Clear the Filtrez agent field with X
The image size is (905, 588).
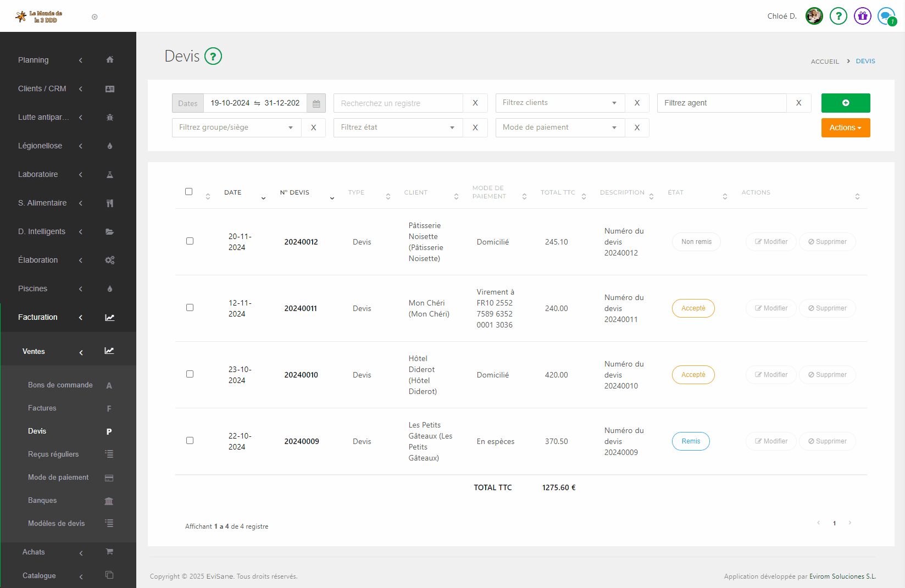tap(799, 103)
